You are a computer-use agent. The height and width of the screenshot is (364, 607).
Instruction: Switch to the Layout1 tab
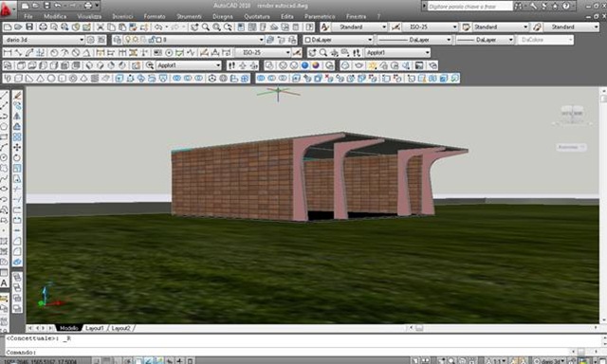pyautogui.click(x=95, y=328)
